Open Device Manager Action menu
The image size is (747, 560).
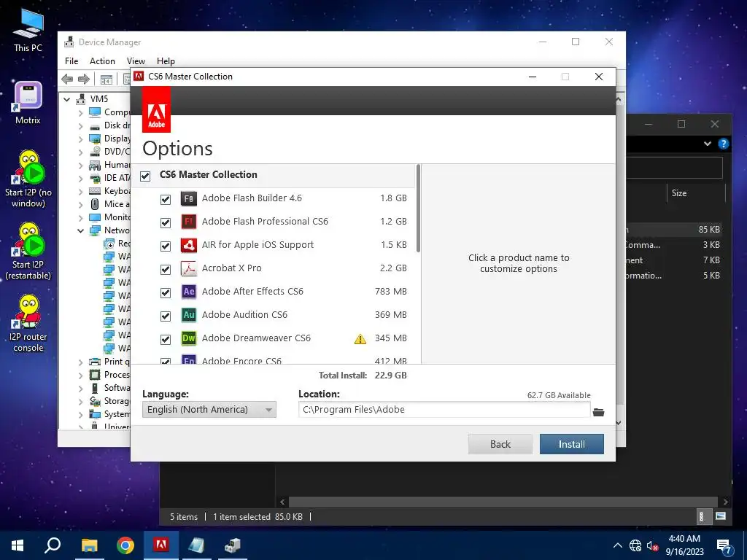[102, 61]
